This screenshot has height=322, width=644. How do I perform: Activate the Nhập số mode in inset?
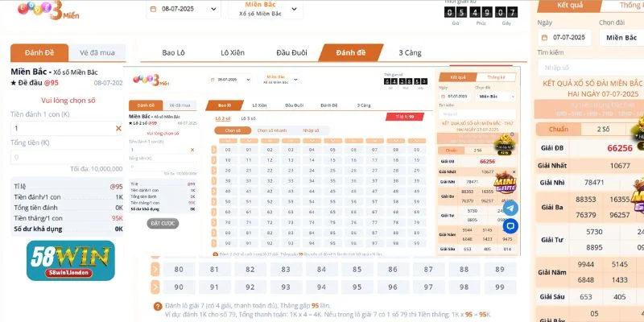(x=311, y=130)
